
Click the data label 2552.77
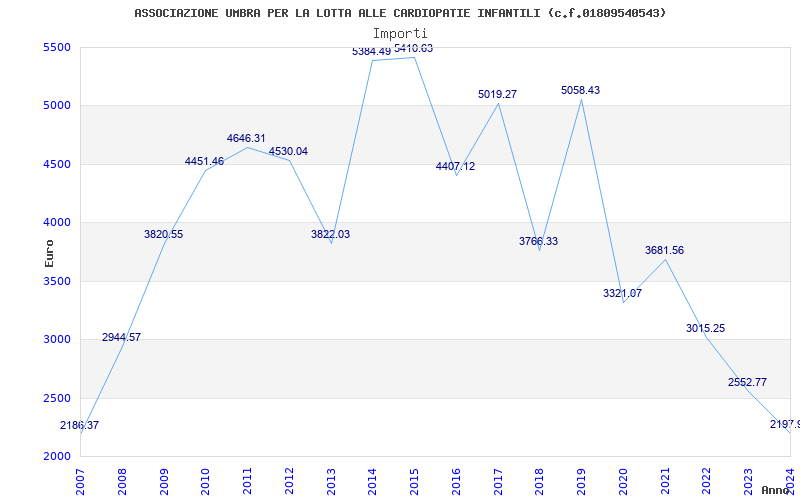click(x=747, y=383)
